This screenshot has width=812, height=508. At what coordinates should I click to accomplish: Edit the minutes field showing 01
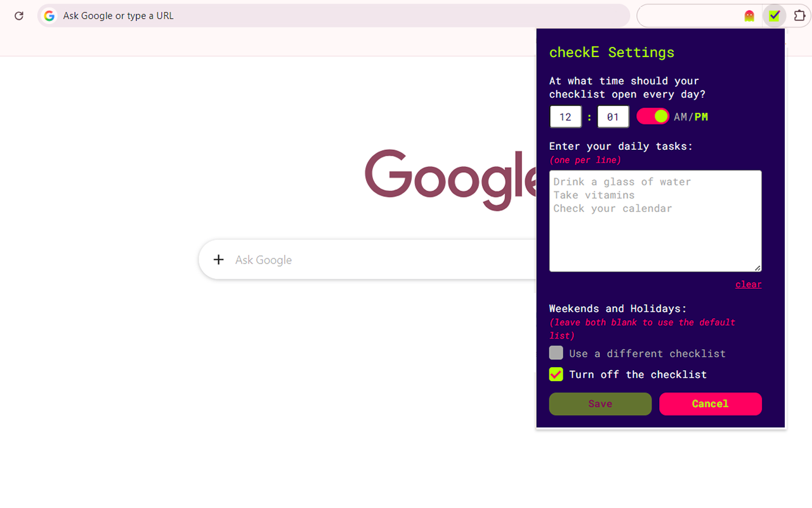[x=613, y=117]
